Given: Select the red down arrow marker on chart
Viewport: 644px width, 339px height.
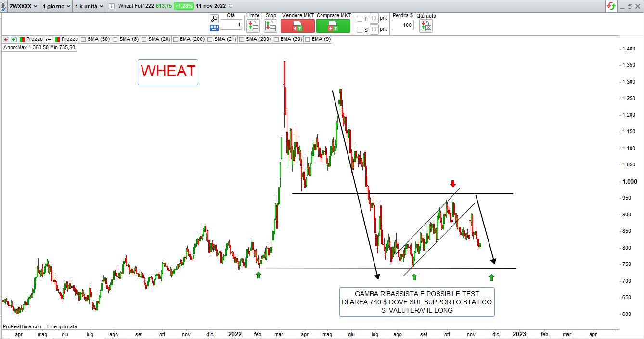Looking at the screenshot, I should 452,184.
